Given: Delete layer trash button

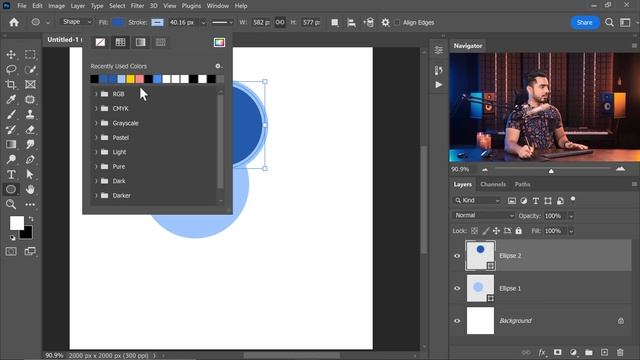Looking at the screenshot, I should point(620,352).
